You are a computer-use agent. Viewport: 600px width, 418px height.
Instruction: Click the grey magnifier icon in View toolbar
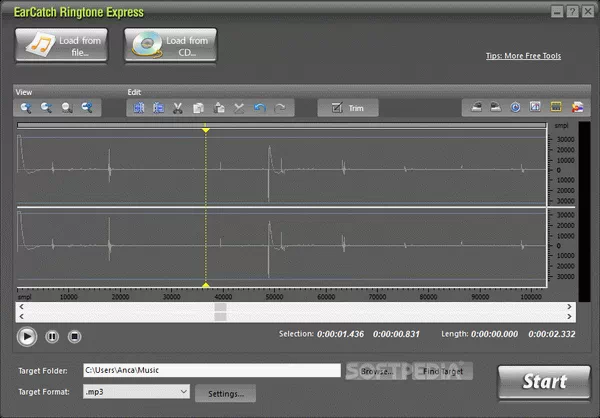[x=67, y=108]
